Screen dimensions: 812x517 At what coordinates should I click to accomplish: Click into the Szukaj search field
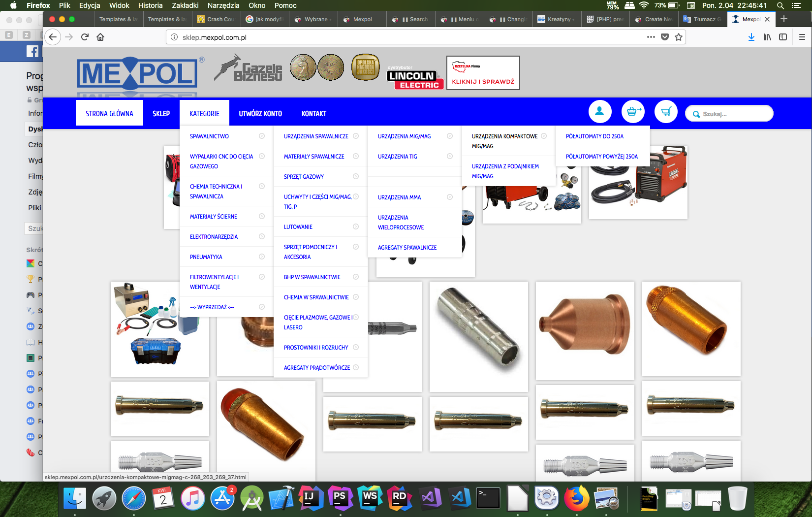coord(729,114)
